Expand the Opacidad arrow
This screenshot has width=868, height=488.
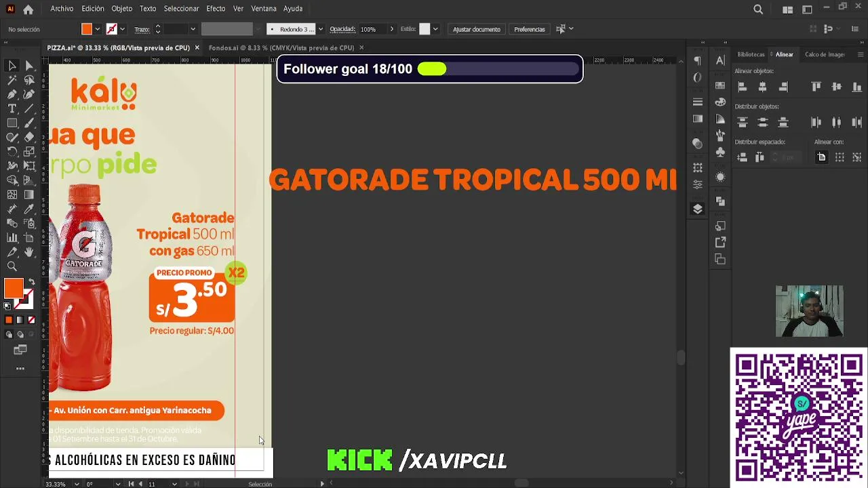coord(391,29)
